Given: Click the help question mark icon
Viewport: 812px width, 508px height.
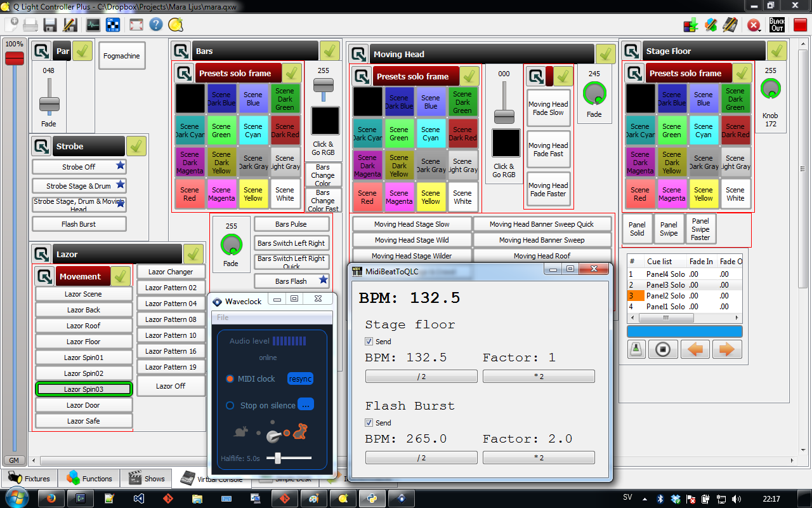Looking at the screenshot, I should click(156, 25).
